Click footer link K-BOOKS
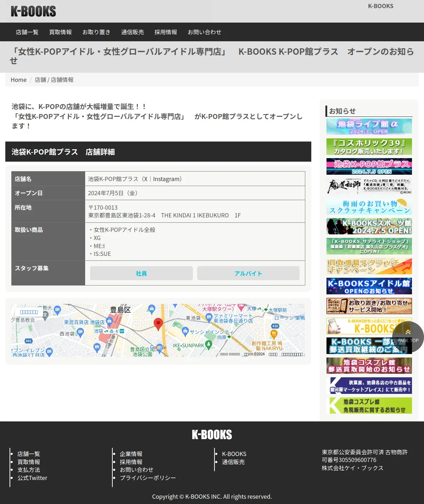 tap(234, 454)
